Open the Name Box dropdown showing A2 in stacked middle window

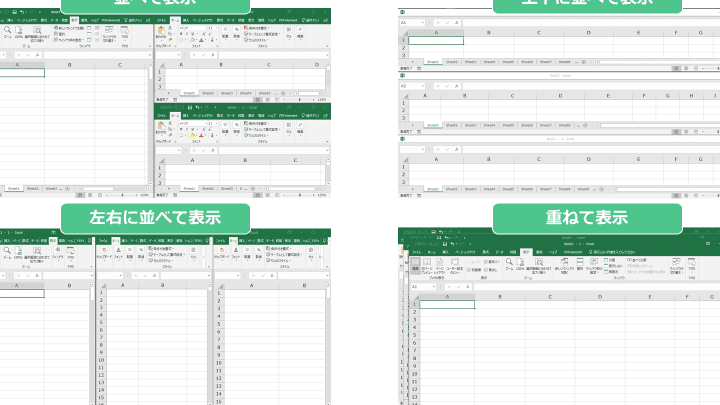pos(422,86)
